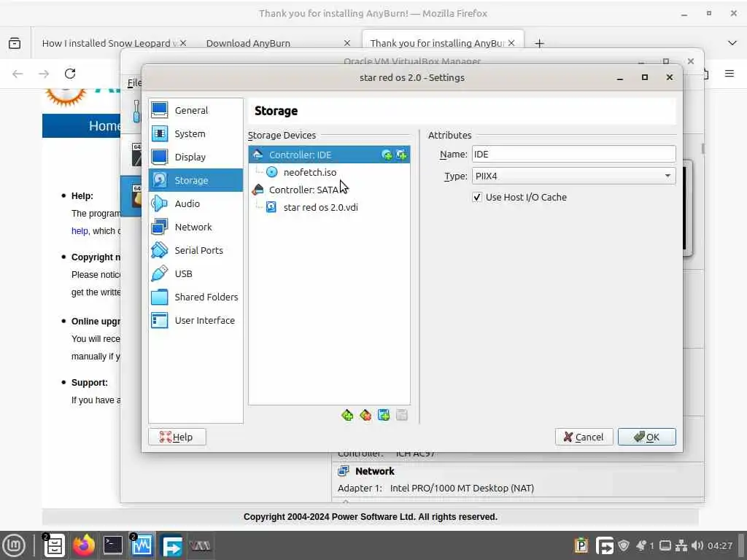Select the Storage settings category
Image resolution: width=747 pixels, height=560 pixels.
(196, 181)
